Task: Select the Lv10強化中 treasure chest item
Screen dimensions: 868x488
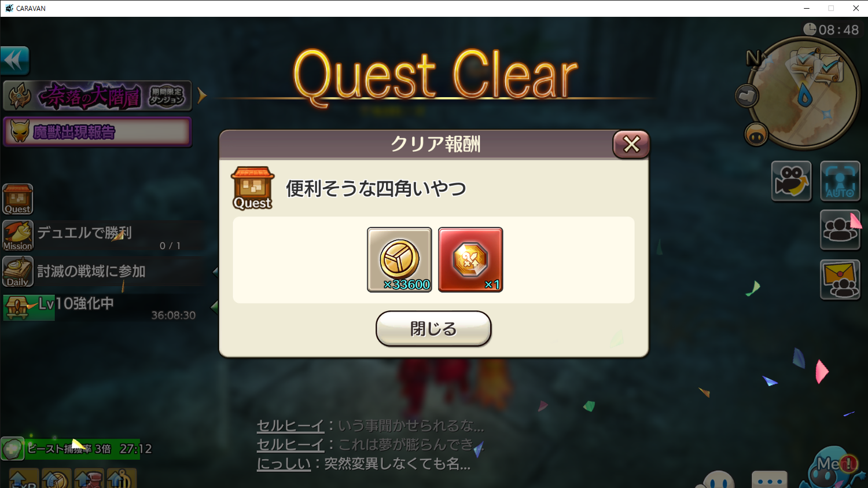Action: point(102,307)
